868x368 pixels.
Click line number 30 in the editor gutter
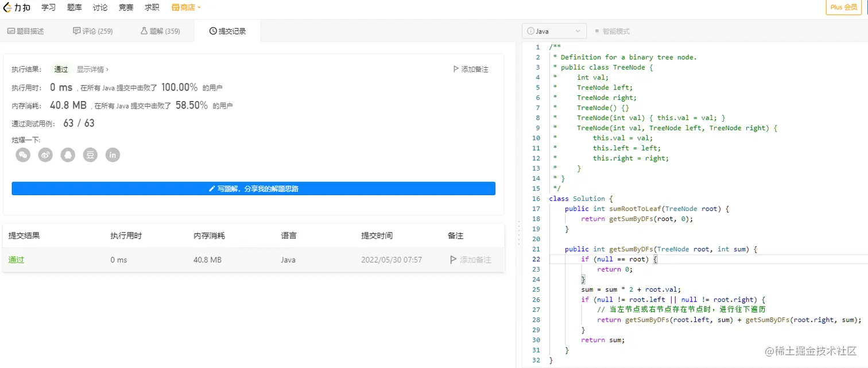[x=536, y=340]
